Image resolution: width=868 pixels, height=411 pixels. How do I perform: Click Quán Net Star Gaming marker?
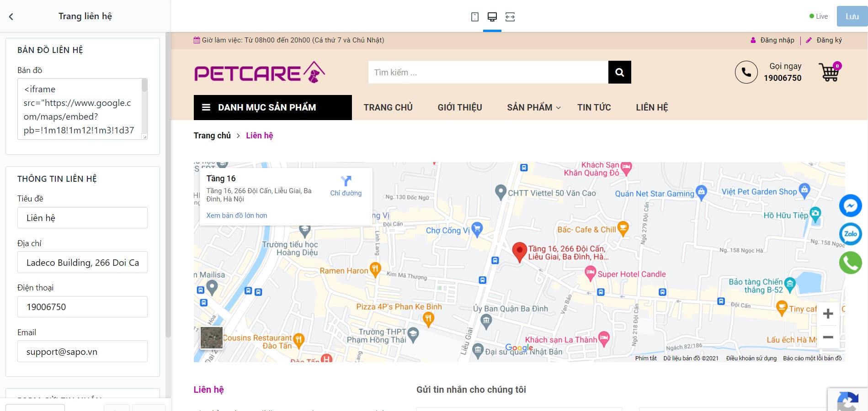(x=701, y=192)
